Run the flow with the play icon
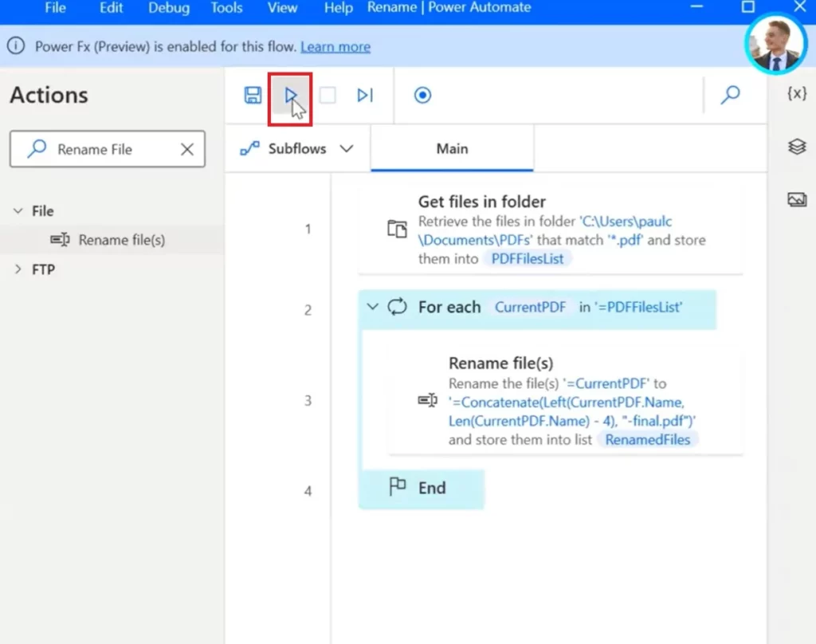The height and width of the screenshot is (644, 816). coord(290,96)
